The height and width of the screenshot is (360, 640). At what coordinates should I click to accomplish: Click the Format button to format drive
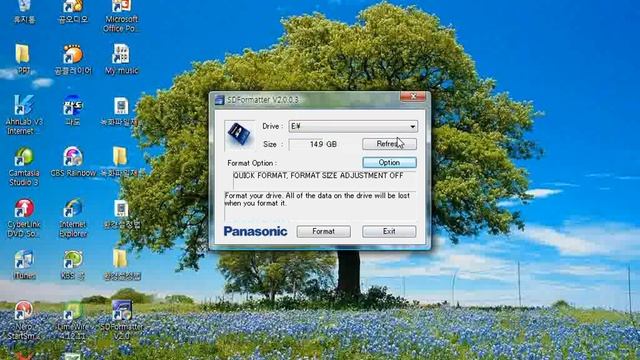[x=324, y=231]
